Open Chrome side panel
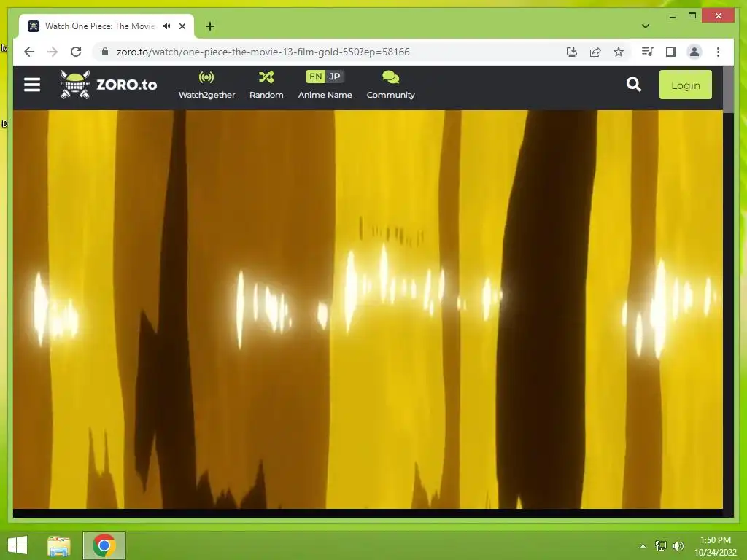 point(671,52)
